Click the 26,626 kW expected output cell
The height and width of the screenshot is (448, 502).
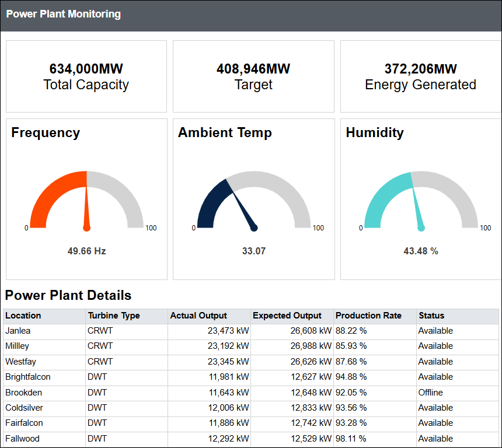pos(292,362)
